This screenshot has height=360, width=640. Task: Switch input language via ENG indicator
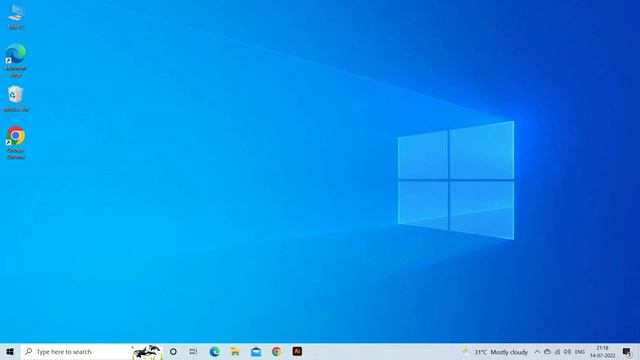pyautogui.click(x=580, y=351)
